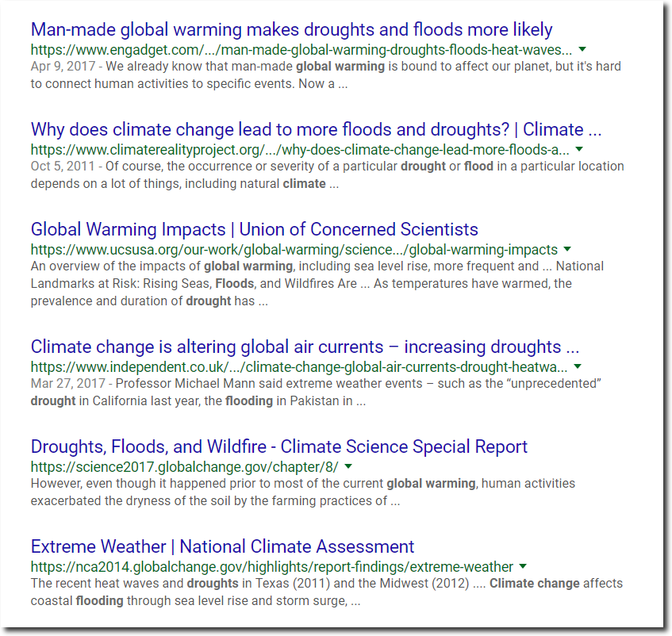Screen dimensions: 672x636
Task: Expand dropdown arrow next to climaterealityproject.org URL
Action: 579,149
